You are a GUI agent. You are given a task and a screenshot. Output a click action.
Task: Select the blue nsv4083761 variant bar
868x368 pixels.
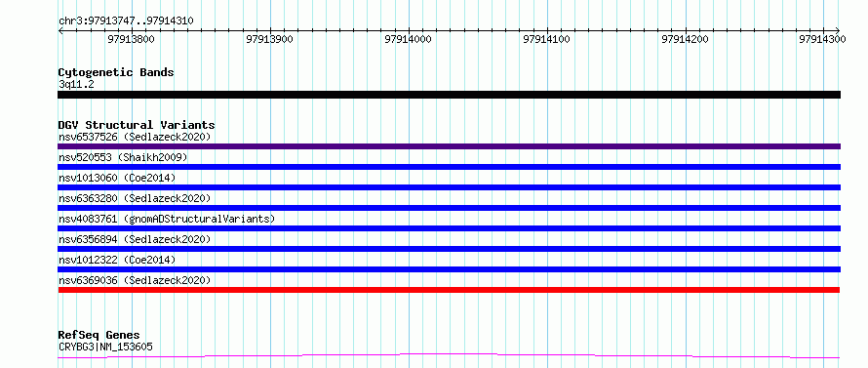click(x=449, y=228)
